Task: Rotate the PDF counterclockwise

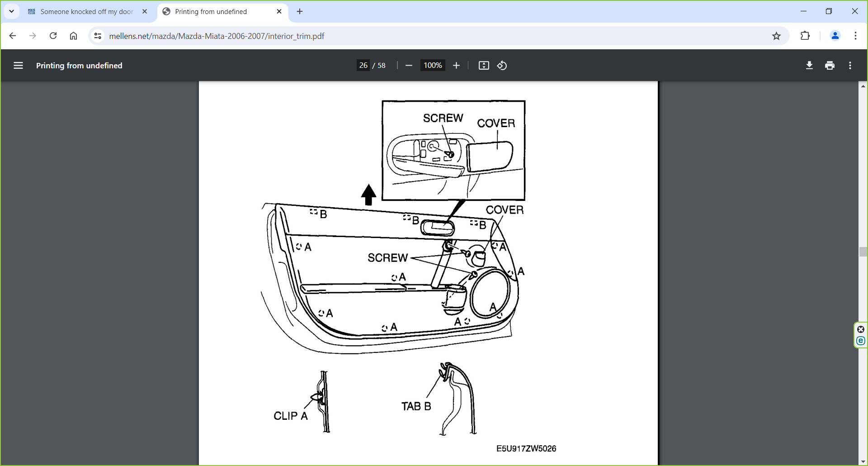Action: point(502,66)
